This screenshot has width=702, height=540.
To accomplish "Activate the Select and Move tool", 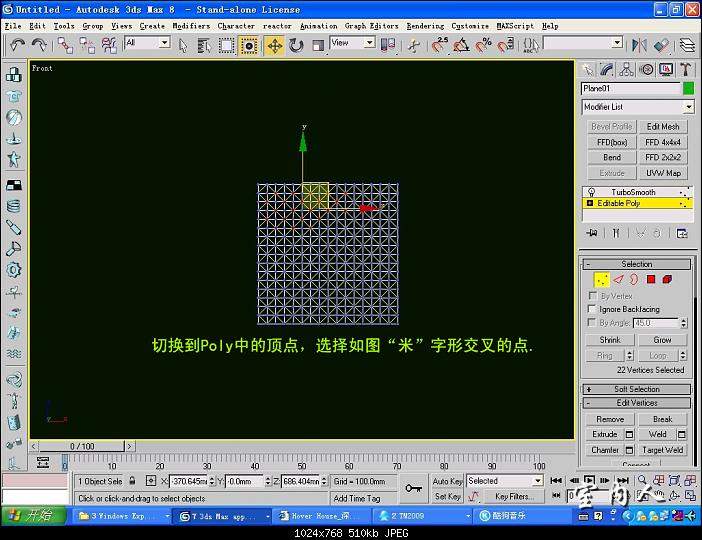I will [x=274, y=45].
